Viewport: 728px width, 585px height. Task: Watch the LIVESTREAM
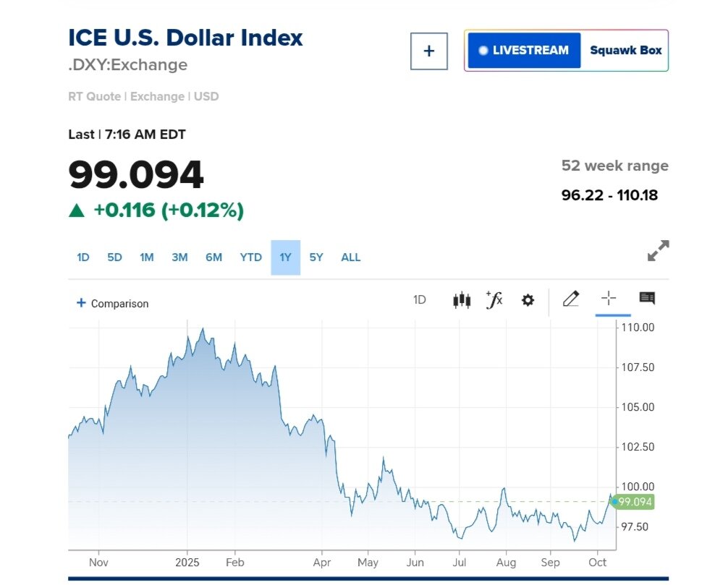point(524,51)
